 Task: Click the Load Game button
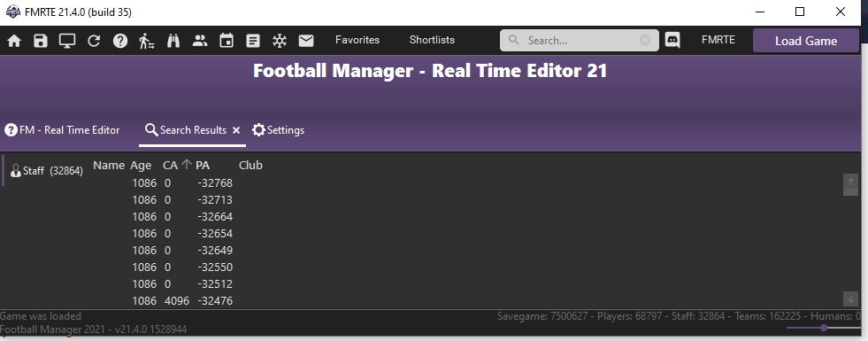[x=806, y=41]
